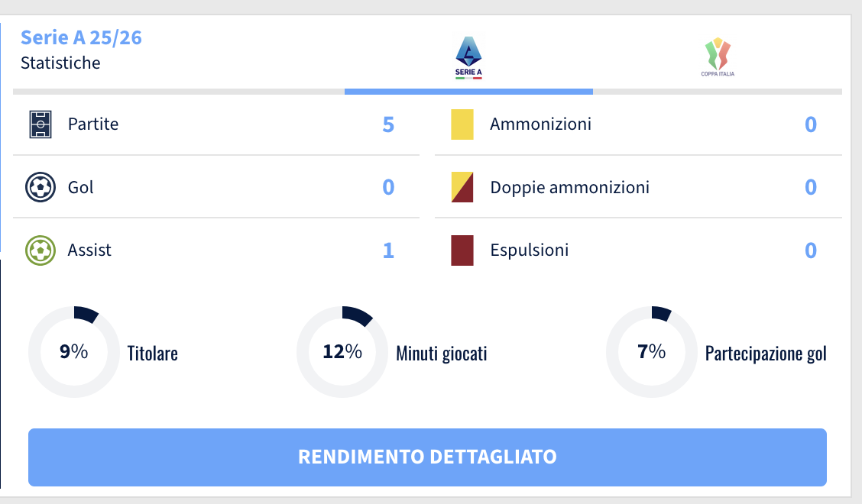Click the 12% Minuti giocati donut chart
This screenshot has height=504, width=862.
pyautogui.click(x=342, y=352)
